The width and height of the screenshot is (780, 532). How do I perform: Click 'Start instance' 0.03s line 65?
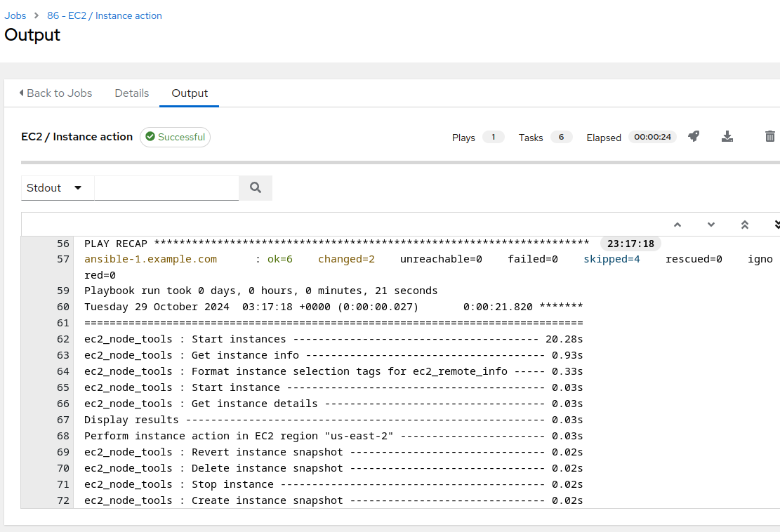click(x=333, y=387)
